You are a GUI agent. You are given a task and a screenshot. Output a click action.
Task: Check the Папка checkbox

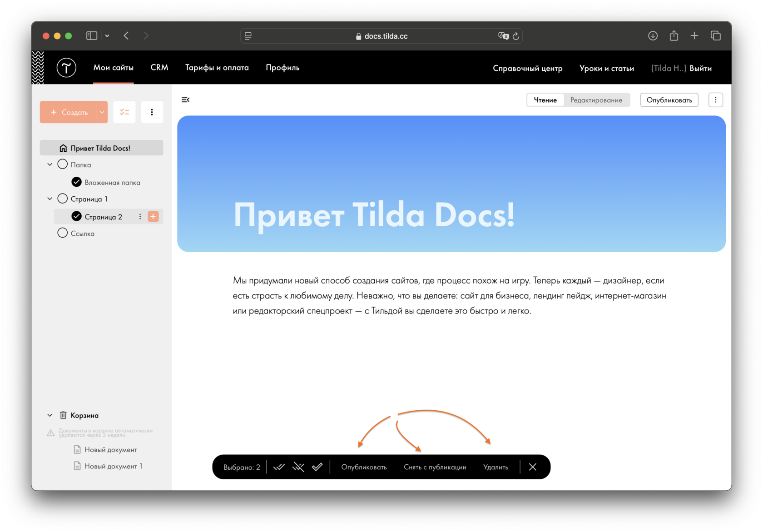tap(63, 164)
